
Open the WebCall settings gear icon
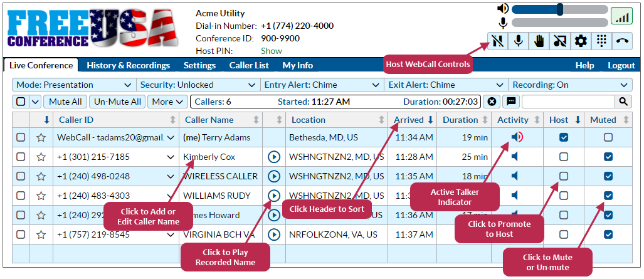(x=581, y=41)
